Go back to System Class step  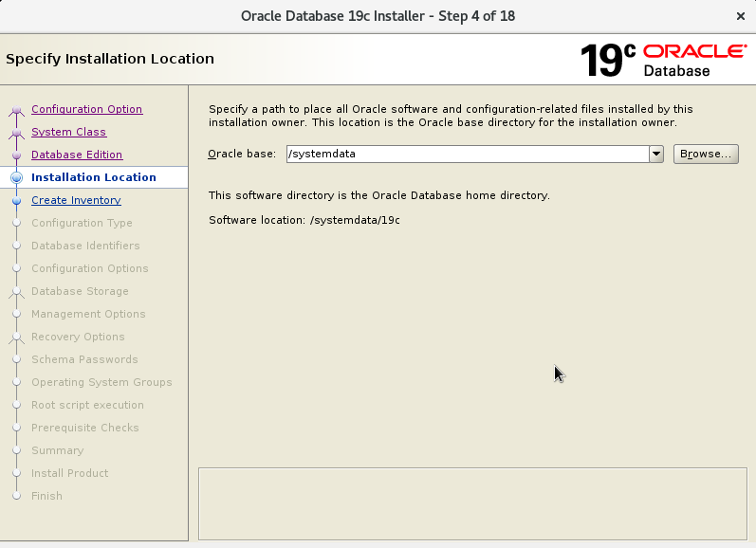(69, 132)
